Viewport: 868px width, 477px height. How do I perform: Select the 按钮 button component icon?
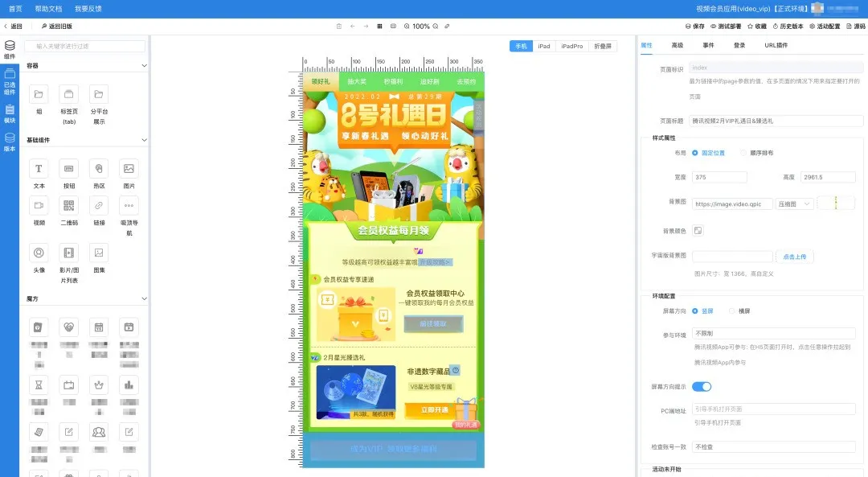point(68,169)
